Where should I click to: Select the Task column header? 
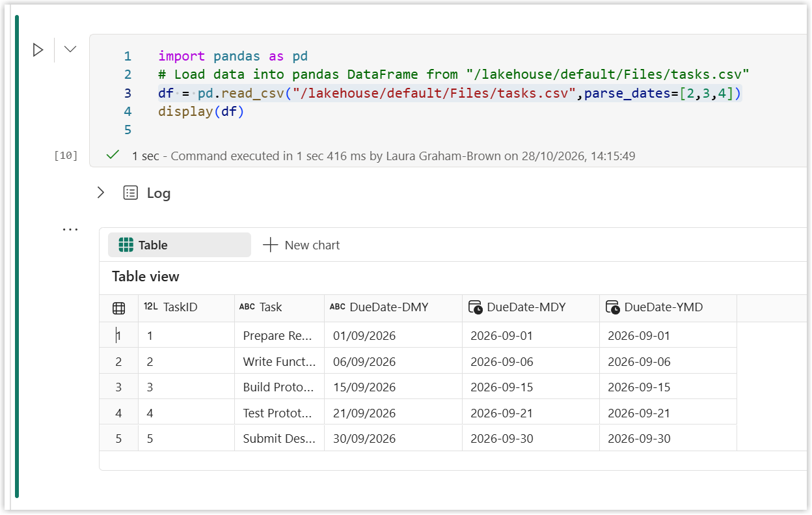click(280, 307)
